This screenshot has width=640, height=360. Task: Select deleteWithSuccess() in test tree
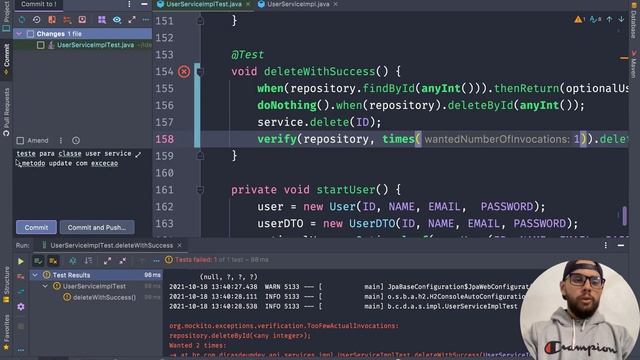(104, 298)
